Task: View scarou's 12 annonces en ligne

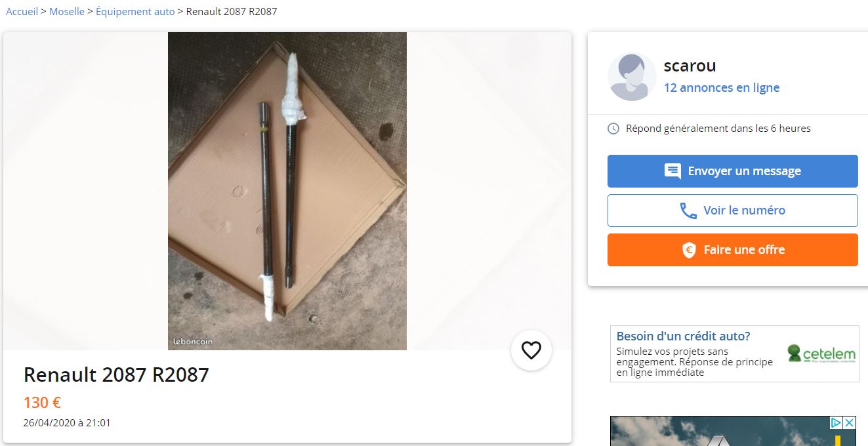Action: point(722,87)
